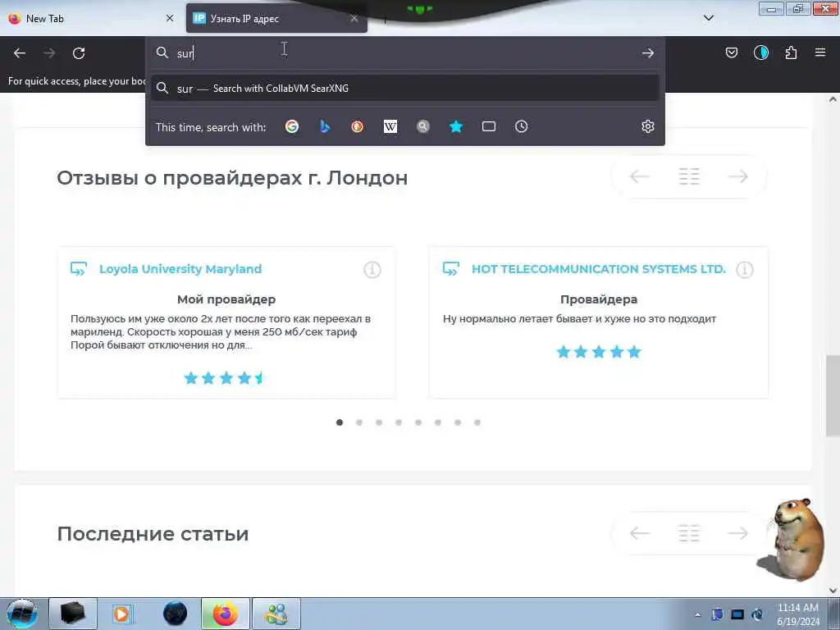Search in Bookmarks with star icon
This screenshot has height=630, width=840.
(456, 126)
